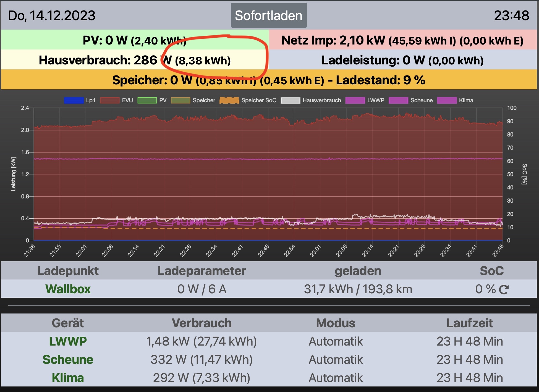The width and height of the screenshot is (539, 392).
Task: Toggle the LWWP purple legend swatch
Action: click(355, 100)
